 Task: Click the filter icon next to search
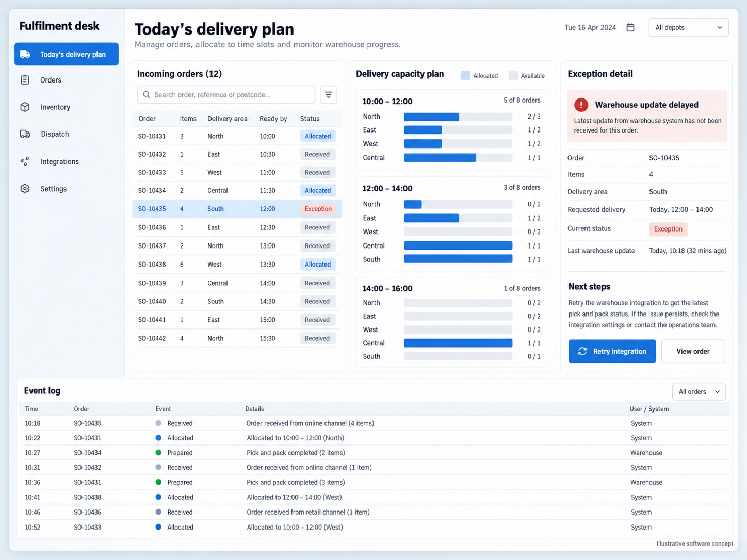coord(329,95)
